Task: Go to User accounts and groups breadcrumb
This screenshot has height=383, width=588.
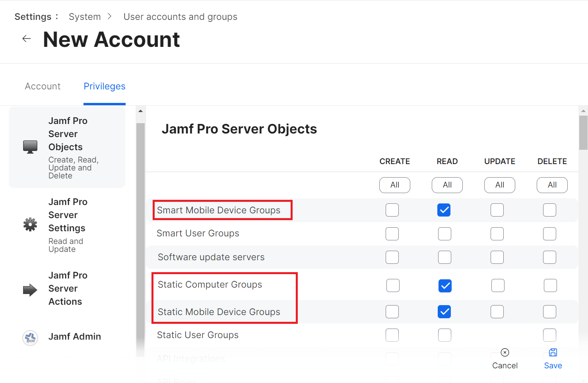Action: click(180, 17)
